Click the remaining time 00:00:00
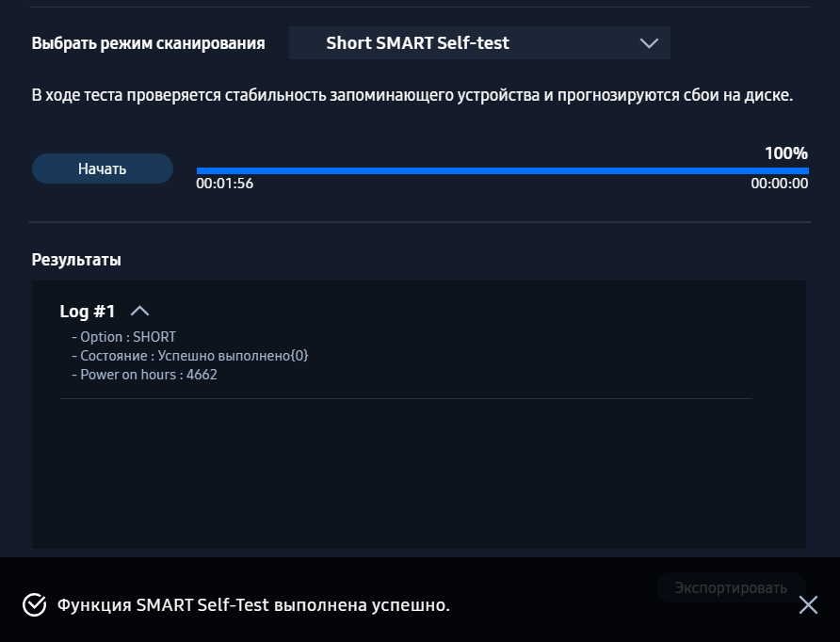The height and width of the screenshot is (642, 840). tap(779, 185)
